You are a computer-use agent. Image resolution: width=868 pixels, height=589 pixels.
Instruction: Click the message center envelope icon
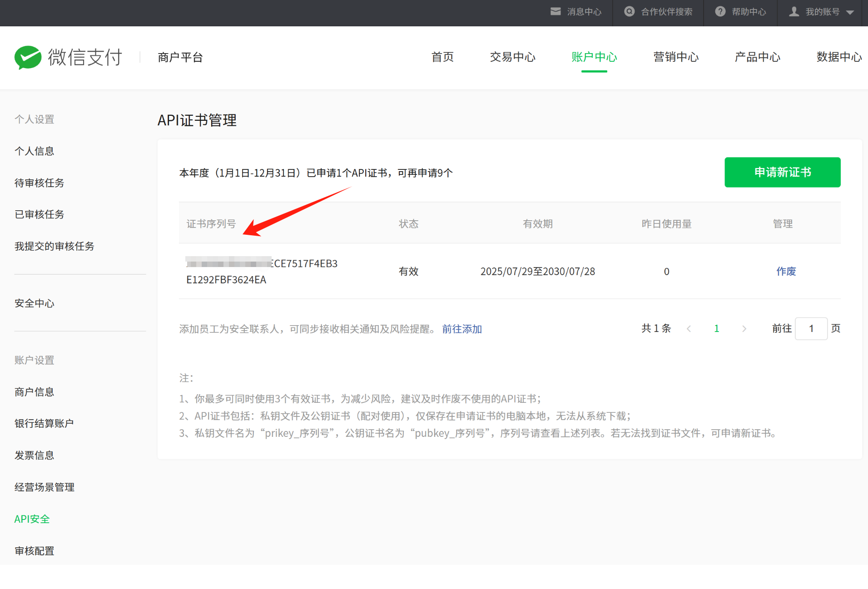click(556, 11)
